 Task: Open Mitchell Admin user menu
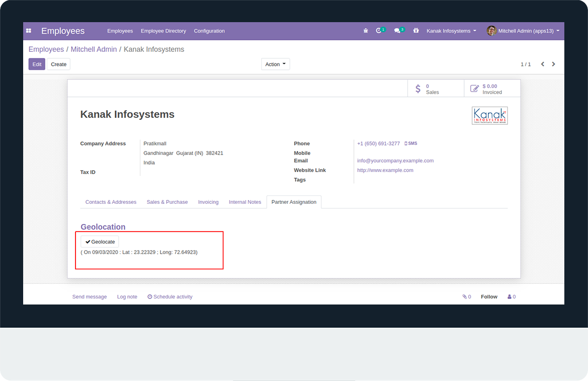click(523, 31)
